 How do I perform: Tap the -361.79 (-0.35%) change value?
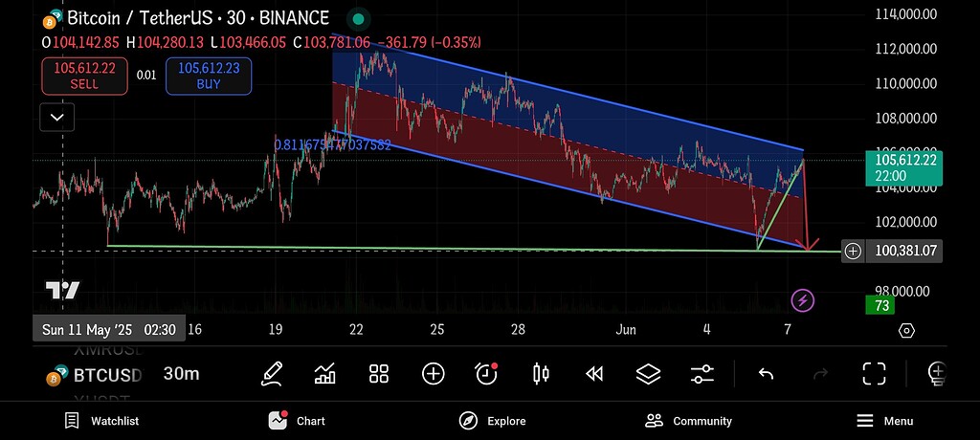[429, 42]
